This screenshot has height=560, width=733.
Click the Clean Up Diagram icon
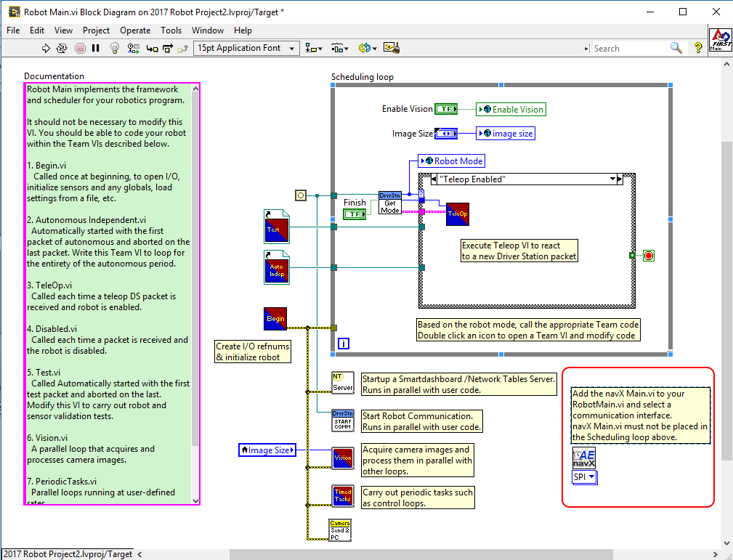(392, 48)
